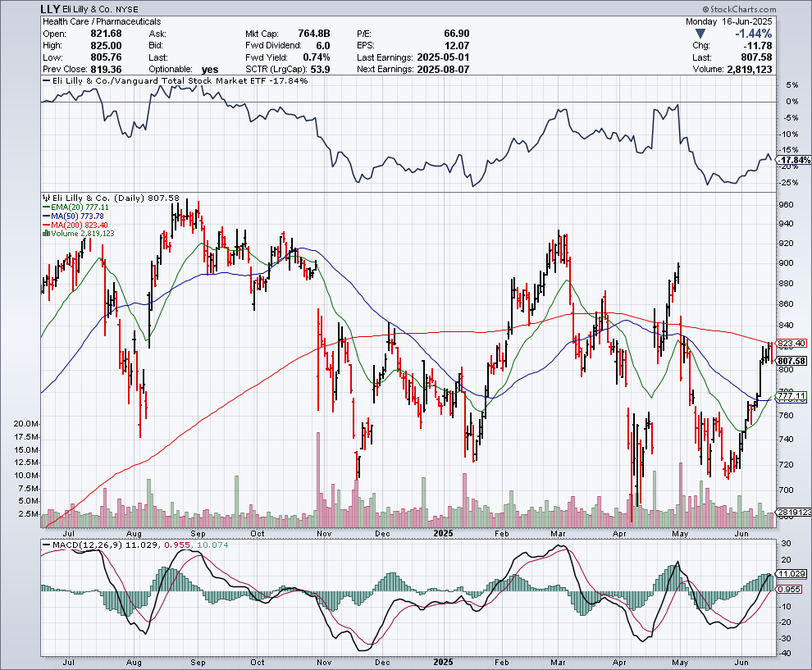Click the Eli Lilly & Co. (Daily) 807.58 legend
This screenshot has height=670, width=812.
click(x=116, y=198)
